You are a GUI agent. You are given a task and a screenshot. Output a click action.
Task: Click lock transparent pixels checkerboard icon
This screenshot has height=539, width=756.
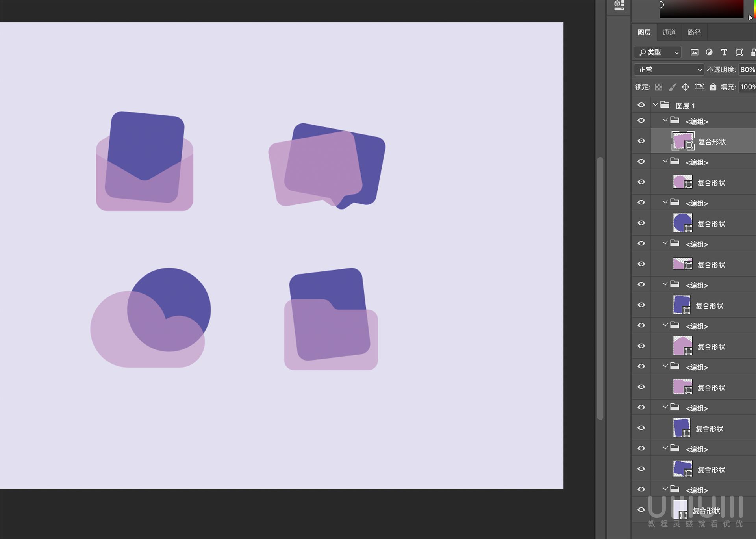[x=658, y=87]
